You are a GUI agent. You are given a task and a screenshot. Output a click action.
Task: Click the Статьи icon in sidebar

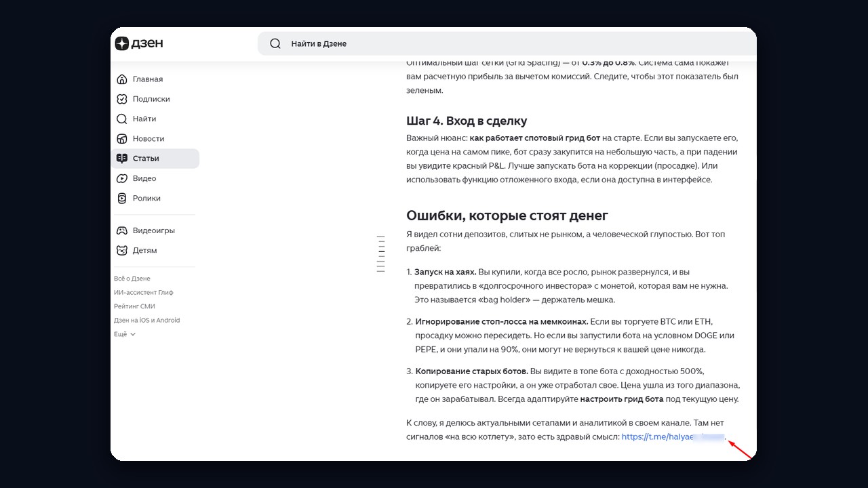point(122,158)
